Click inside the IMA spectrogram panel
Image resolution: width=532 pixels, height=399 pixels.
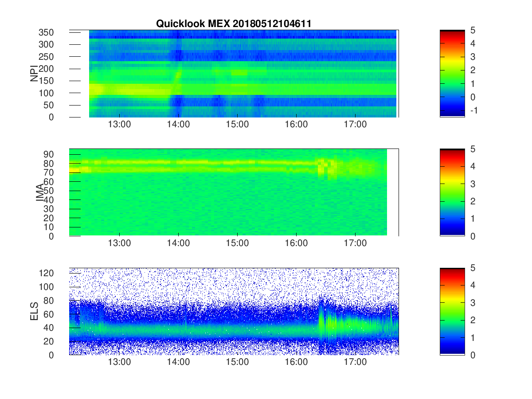point(234,192)
